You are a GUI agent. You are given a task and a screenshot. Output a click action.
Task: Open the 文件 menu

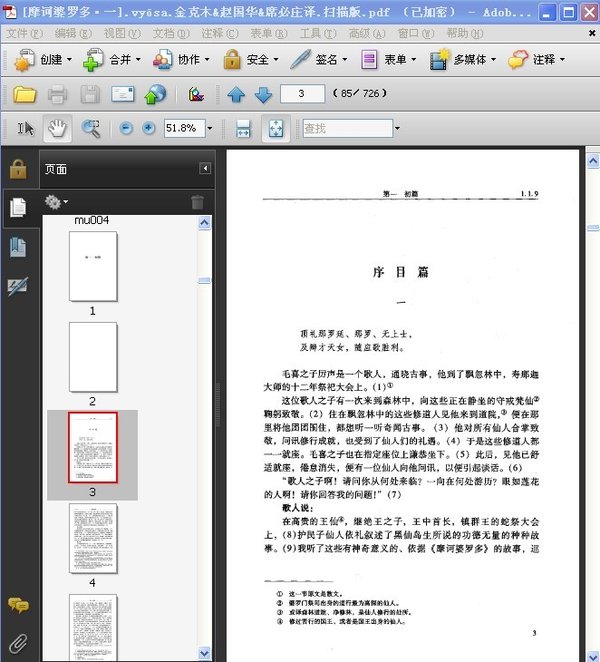(x=24, y=33)
